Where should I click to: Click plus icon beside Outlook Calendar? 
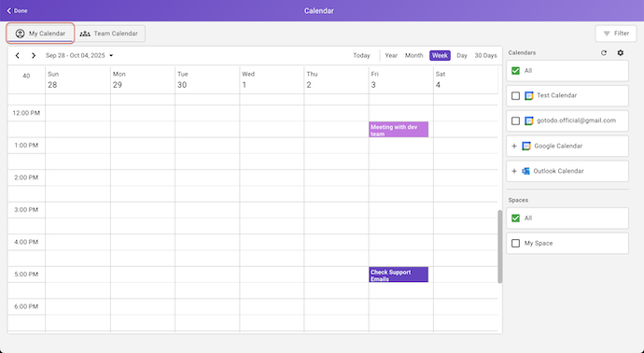(x=514, y=171)
